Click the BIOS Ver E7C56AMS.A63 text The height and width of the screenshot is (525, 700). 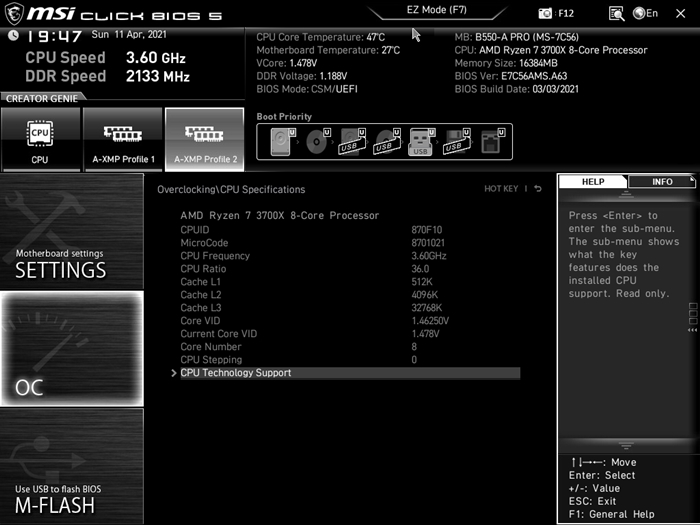click(511, 76)
